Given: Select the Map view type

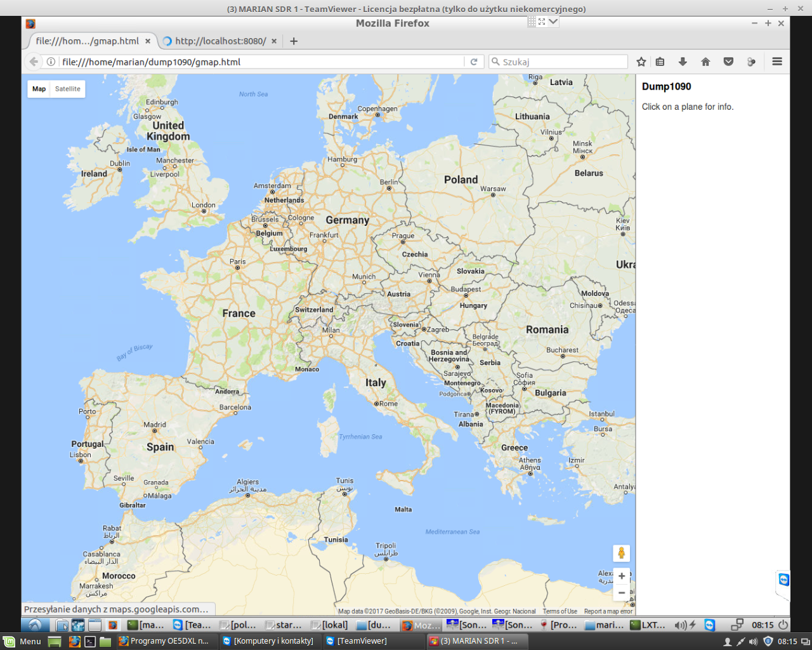Looking at the screenshot, I should click(39, 89).
